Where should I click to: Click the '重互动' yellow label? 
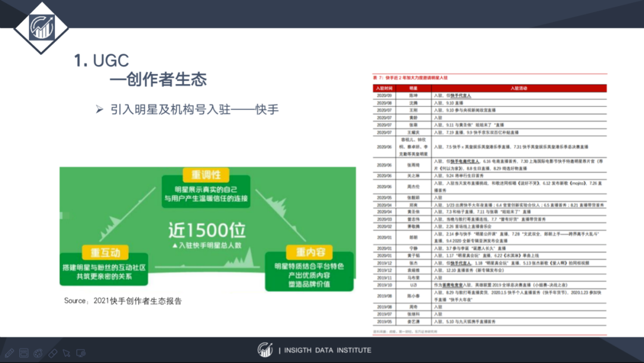coord(105,252)
